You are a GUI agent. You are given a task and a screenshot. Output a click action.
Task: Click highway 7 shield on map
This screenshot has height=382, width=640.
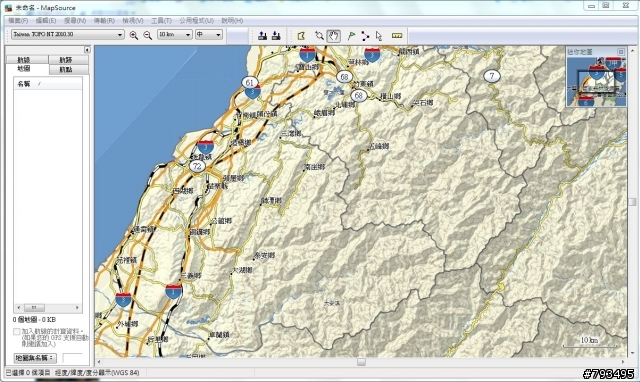pyautogui.click(x=492, y=76)
